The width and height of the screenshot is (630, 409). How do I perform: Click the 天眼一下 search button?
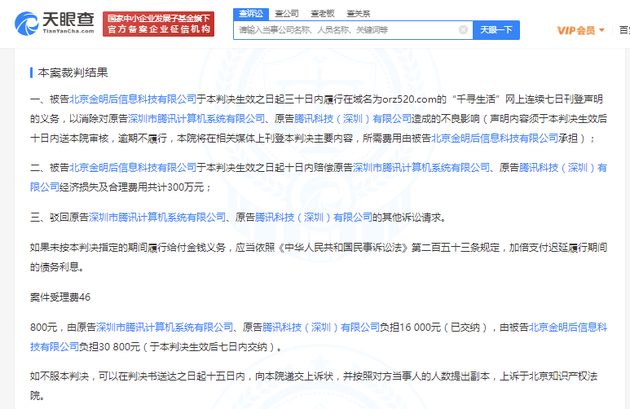point(497,30)
